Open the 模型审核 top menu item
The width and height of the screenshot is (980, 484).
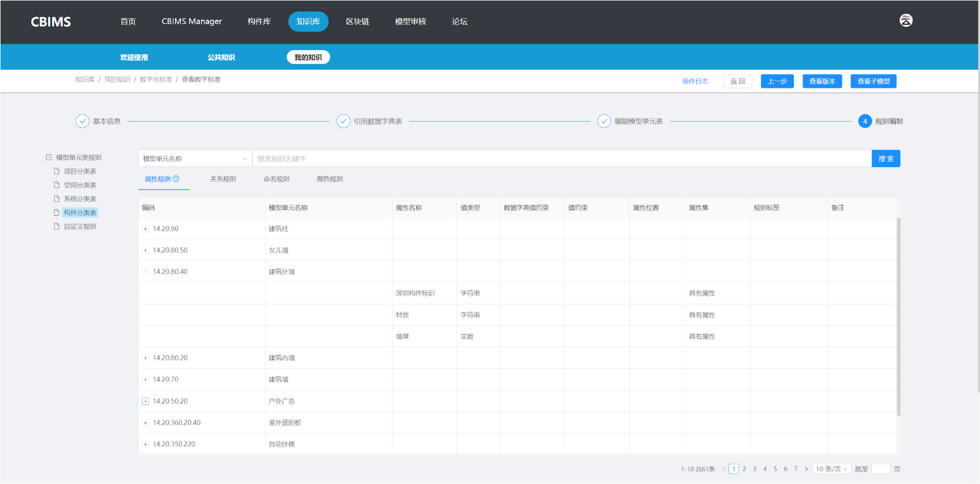411,22
